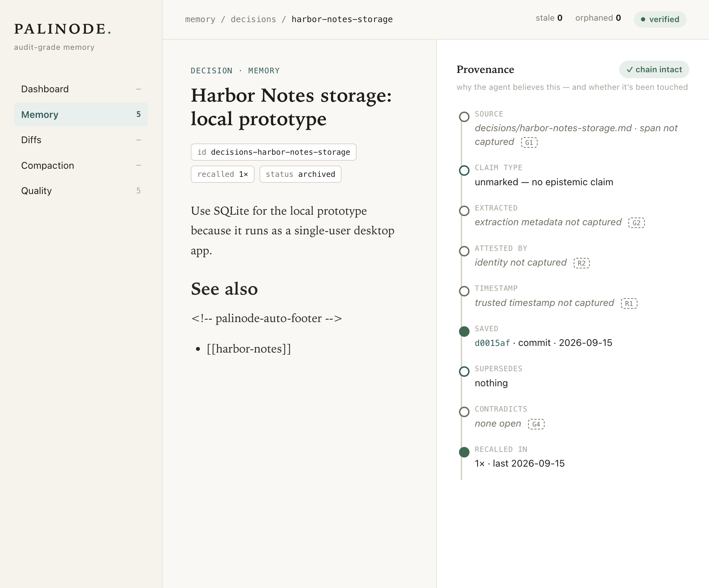Click the R1 tag beside timestamp
Screen dimensions: 709x588
pyautogui.click(x=629, y=303)
